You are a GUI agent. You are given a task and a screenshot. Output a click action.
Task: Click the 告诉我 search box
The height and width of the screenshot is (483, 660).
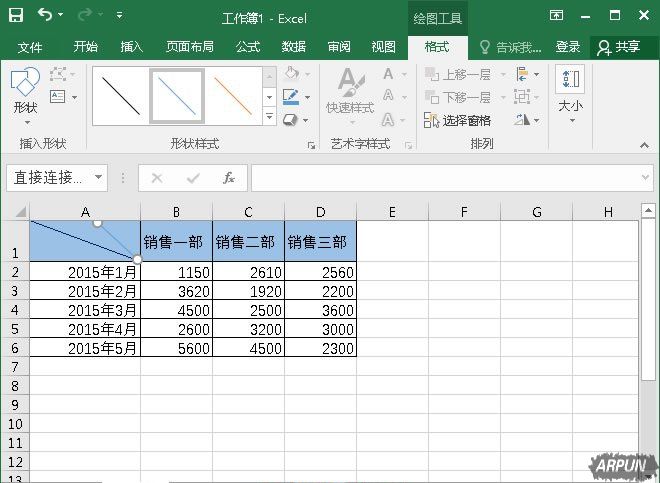pos(510,47)
